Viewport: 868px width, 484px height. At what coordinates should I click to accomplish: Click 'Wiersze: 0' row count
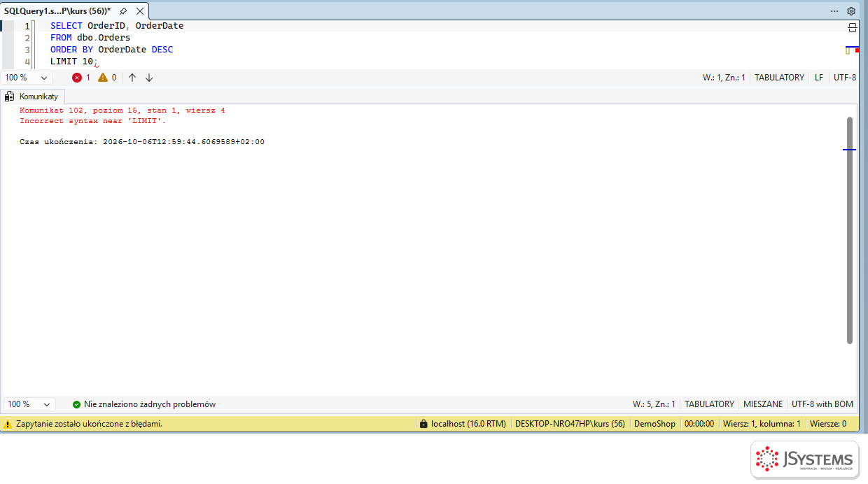point(828,424)
